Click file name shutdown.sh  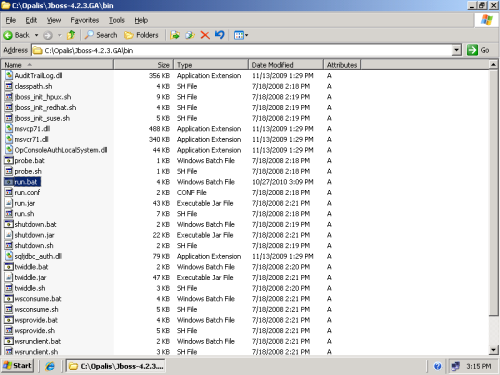tap(34, 246)
